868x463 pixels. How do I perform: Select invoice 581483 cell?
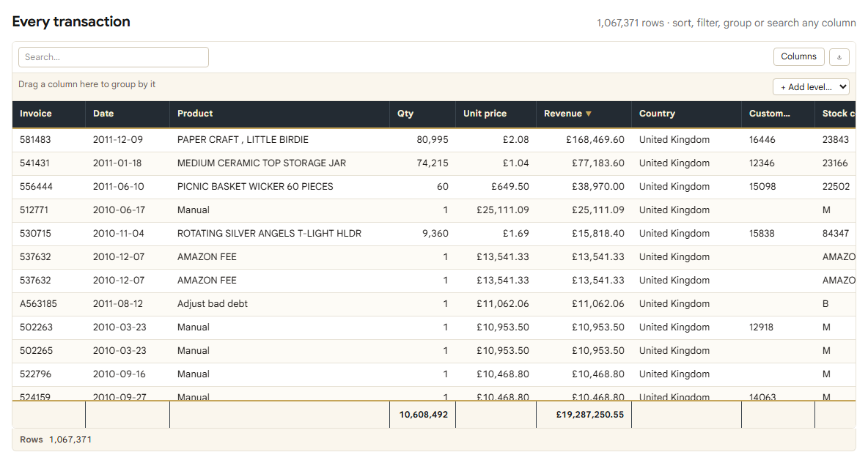coord(48,140)
